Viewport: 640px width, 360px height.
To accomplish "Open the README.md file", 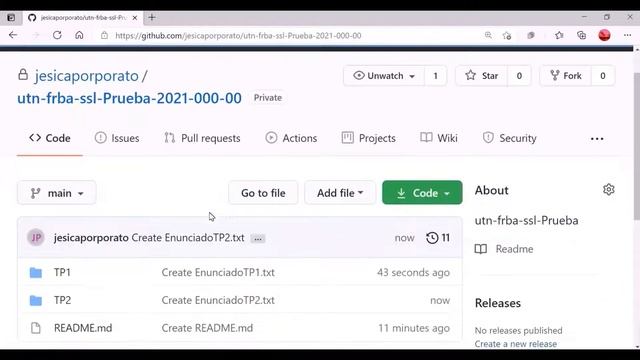I will tap(83, 328).
